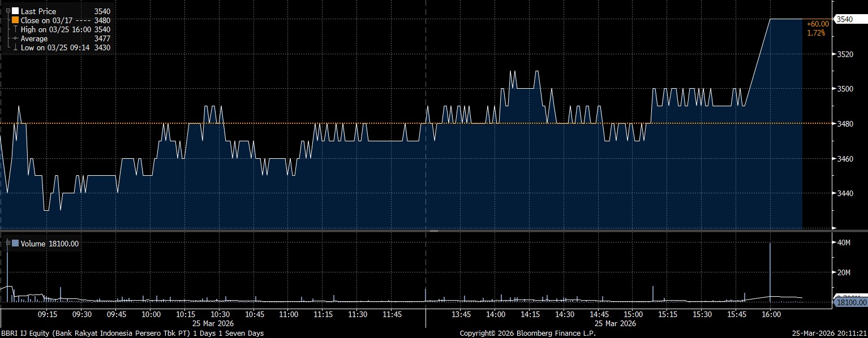Click the 3540 last price axis label
The image size is (868, 338).
pos(845,20)
